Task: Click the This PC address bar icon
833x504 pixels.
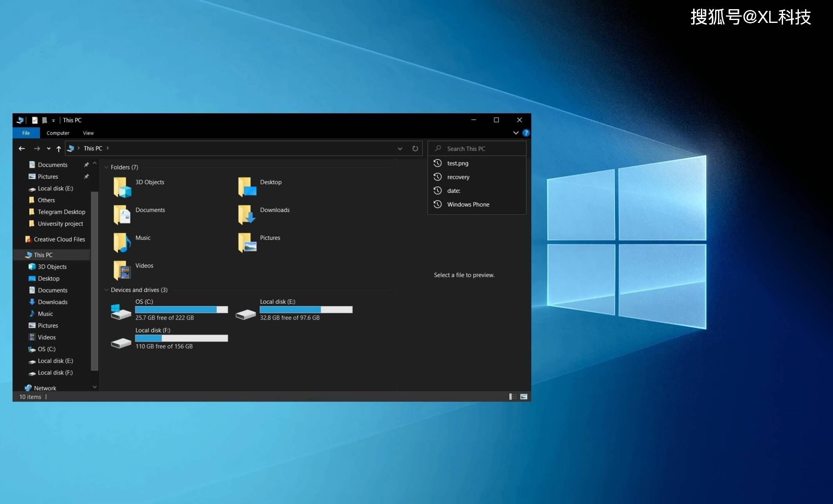Action: coord(71,148)
